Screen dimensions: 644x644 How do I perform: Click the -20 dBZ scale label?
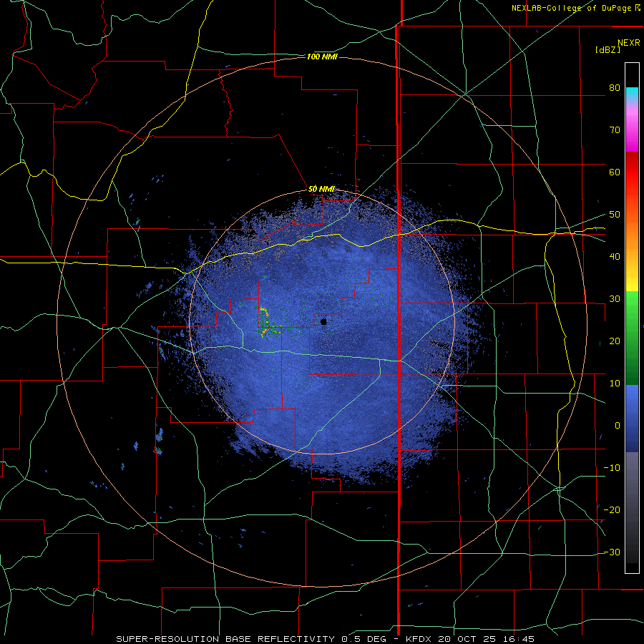point(612,509)
